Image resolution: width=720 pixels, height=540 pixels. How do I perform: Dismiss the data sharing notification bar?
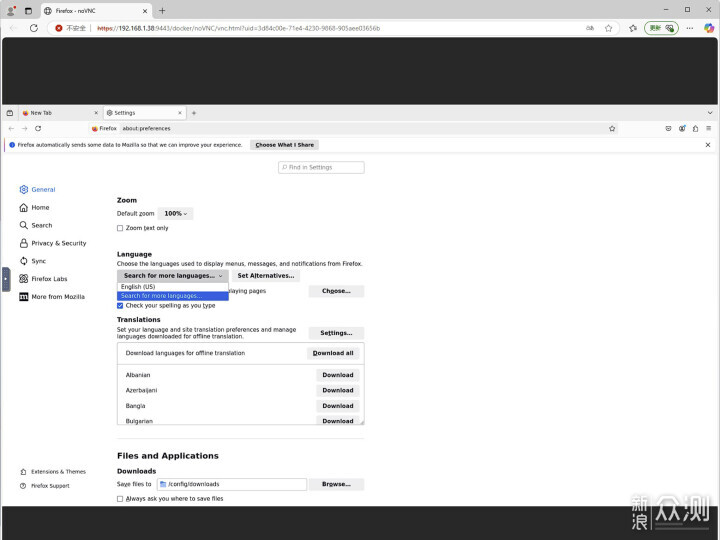[708, 145]
